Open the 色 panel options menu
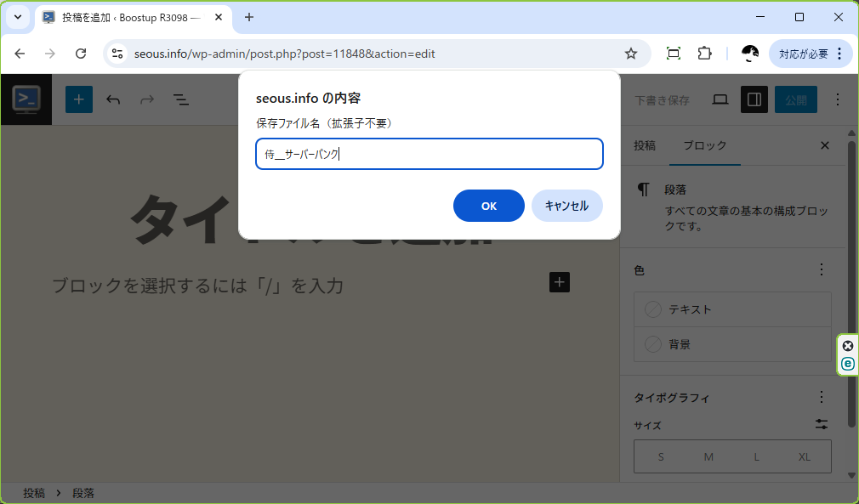 (822, 269)
